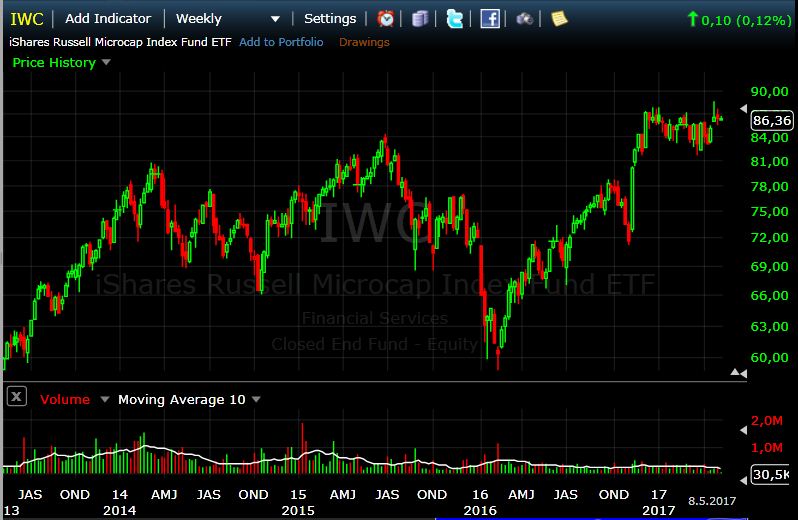Share chart via Twitter bird icon
Screen dimensions: 798x520
coord(454,19)
